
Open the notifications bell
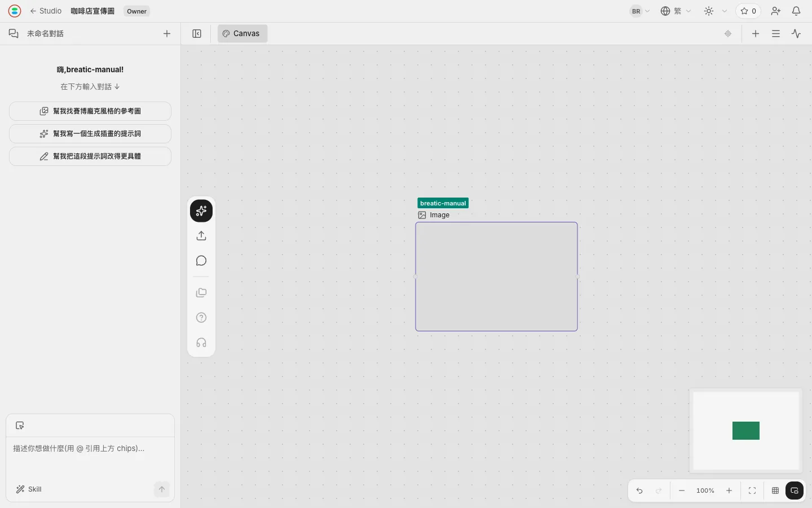tap(796, 11)
